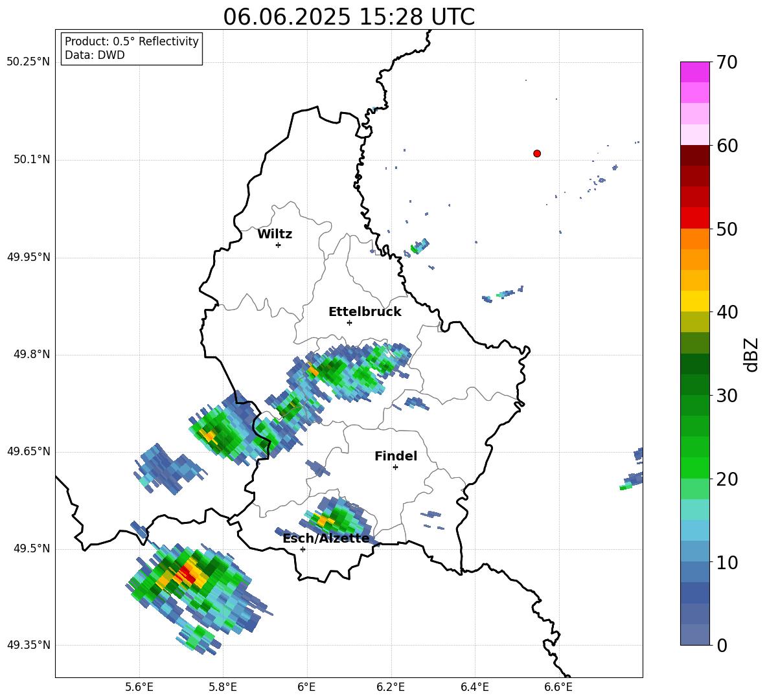
Task: Click the 6.4°E longitude label
Action: (474, 687)
